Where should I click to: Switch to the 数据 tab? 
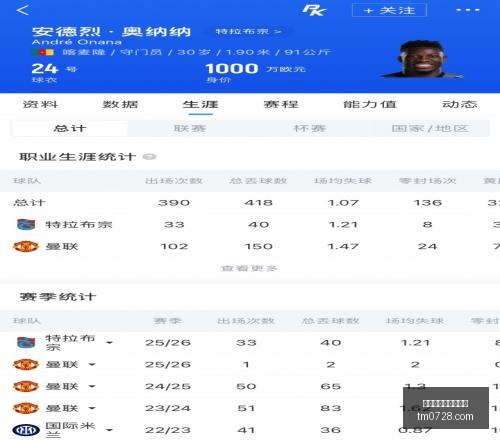pos(120,104)
